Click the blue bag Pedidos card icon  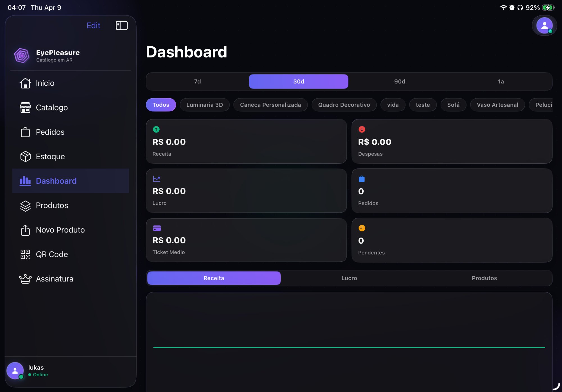362,179
